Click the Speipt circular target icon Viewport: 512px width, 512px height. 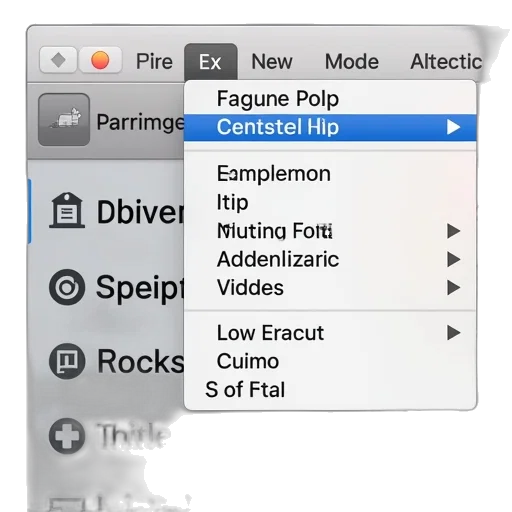(67, 287)
